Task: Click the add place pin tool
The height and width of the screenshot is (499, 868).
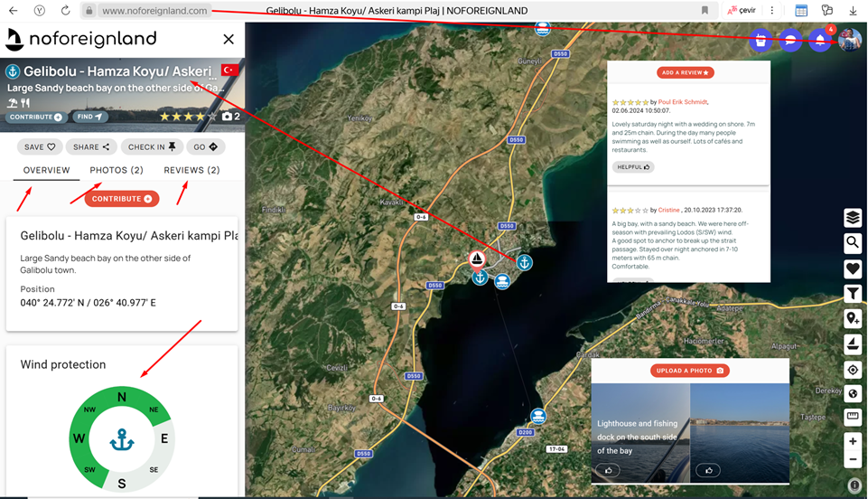Action: [853, 318]
